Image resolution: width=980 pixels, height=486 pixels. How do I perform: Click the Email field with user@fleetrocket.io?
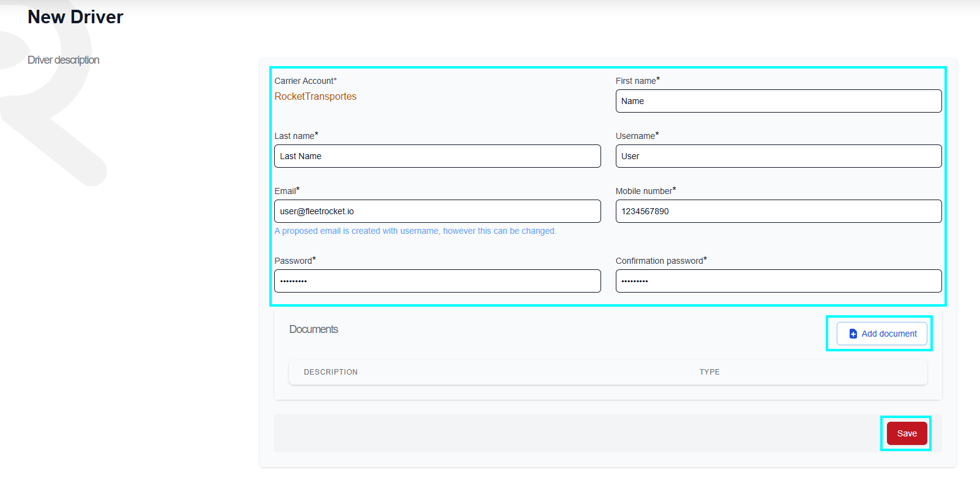[438, 211]
